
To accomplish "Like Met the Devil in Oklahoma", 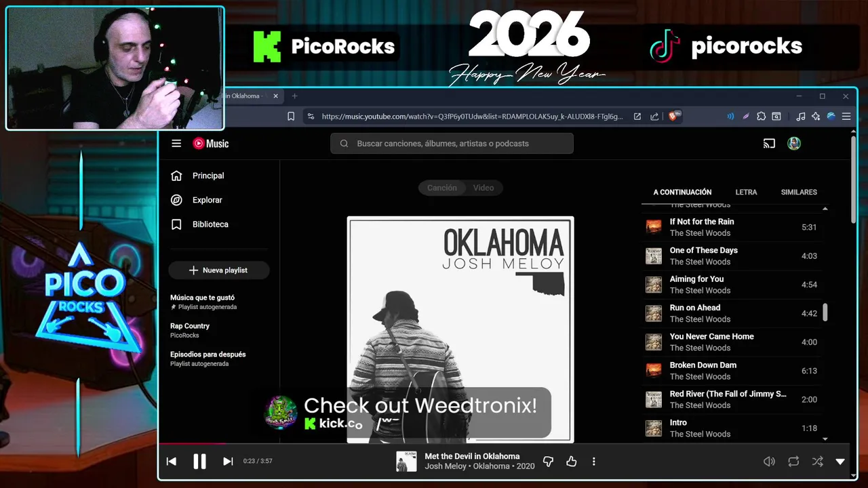I will 572,462.
